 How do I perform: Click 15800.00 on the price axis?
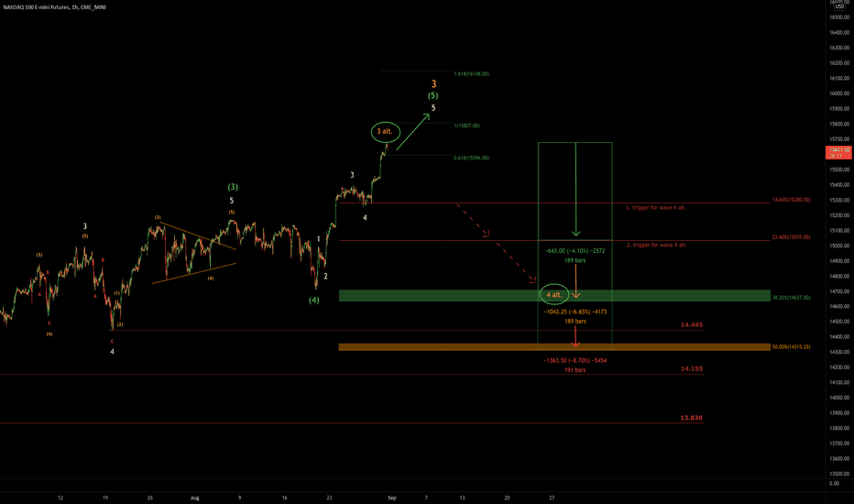(x=839, y=125)
